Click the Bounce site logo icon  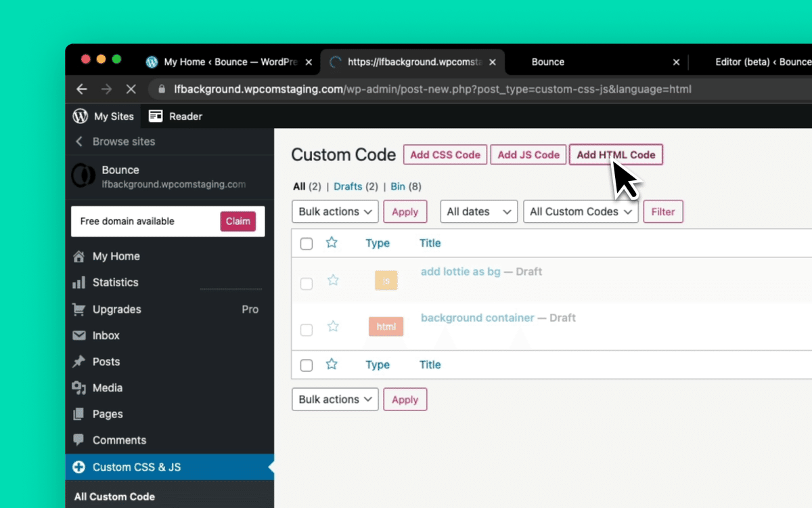click(x=84, y=175)
